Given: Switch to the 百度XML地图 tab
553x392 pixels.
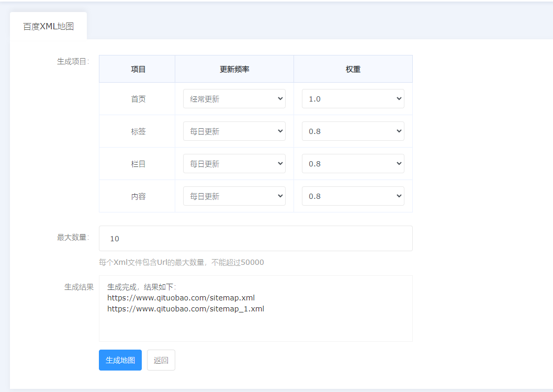Looking at the screenshot, I should pos(48,26).
